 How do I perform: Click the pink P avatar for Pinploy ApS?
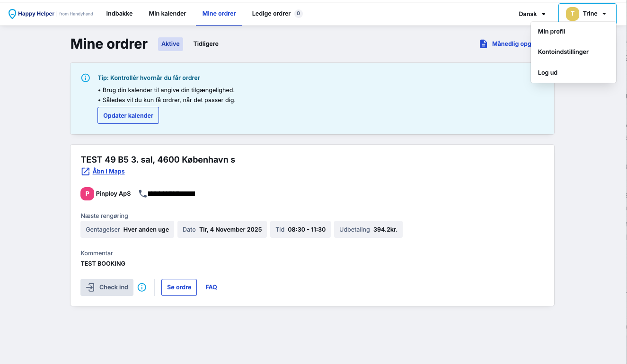click(x=87, y=194)
